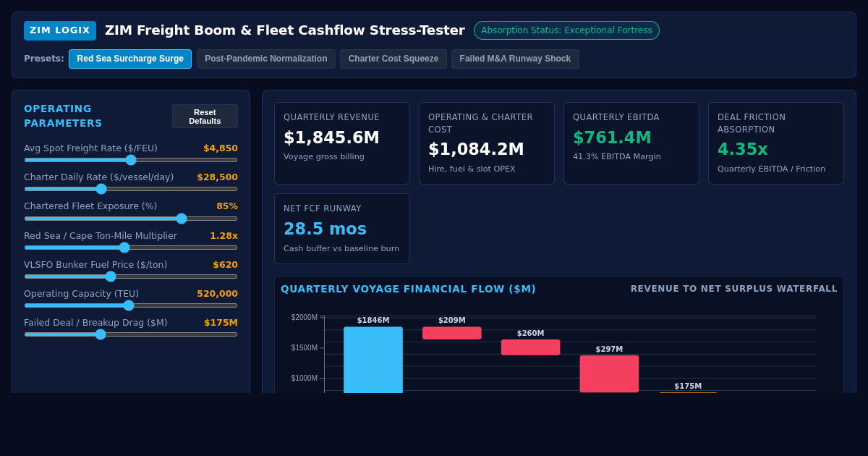Open the Quarterly Revenue card showing $1,845.6M
Screen dimensions: 868x456
342,143
